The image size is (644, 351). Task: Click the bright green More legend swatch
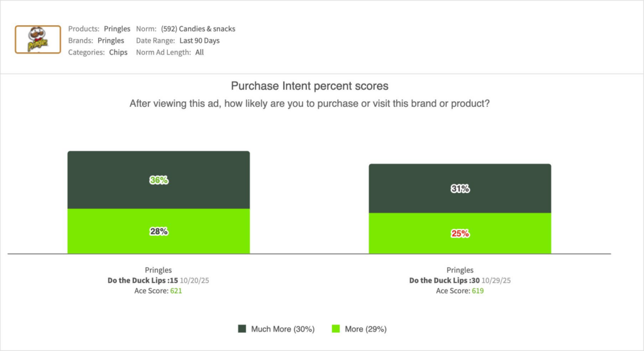[x=335, y=329]
